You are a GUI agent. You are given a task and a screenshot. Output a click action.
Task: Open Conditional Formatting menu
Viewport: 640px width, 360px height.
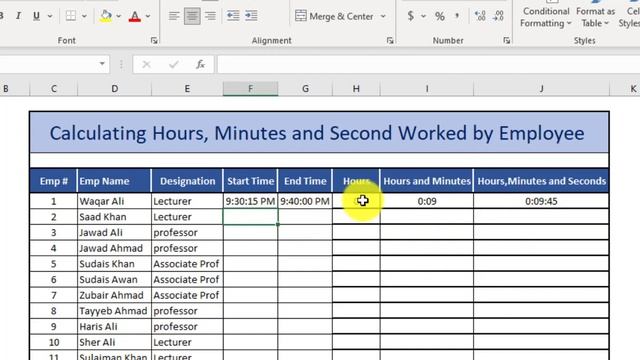point(546,17)
